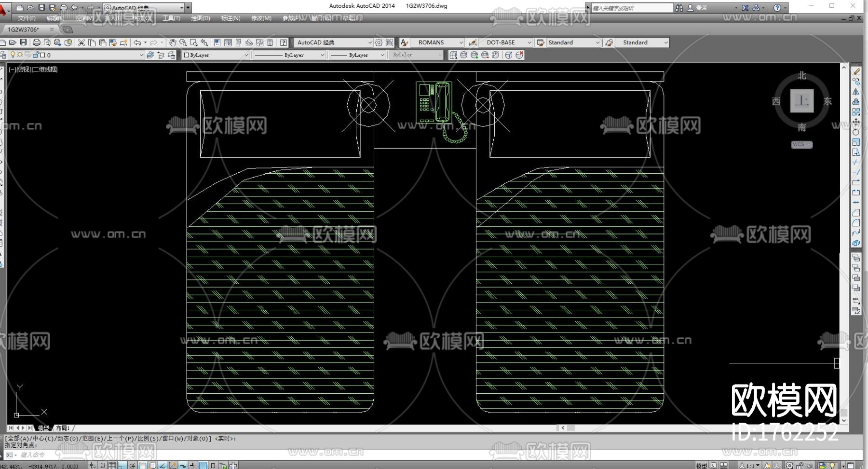Open the Help question mark icon in toolbar

click(284, 42)
